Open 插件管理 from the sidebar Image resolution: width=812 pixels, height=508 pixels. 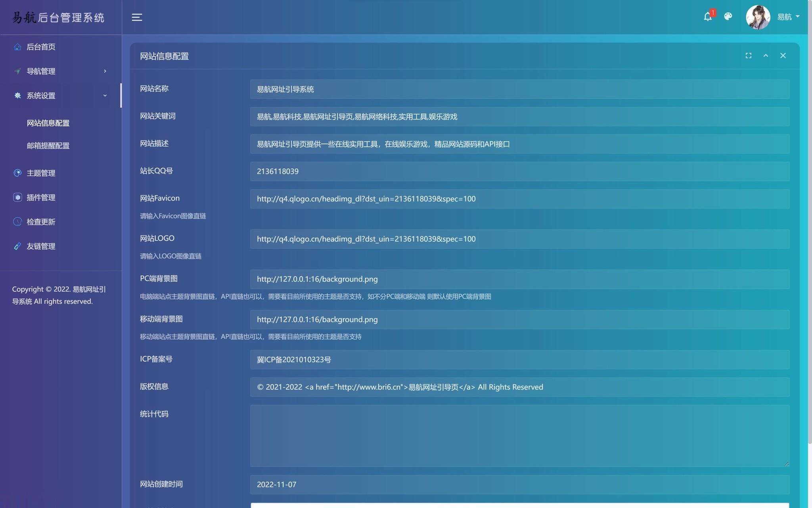point(41,197)
